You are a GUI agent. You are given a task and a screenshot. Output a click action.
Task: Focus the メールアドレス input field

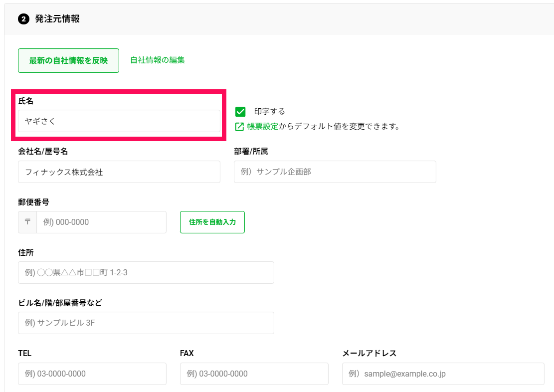(x=443, y=374)
